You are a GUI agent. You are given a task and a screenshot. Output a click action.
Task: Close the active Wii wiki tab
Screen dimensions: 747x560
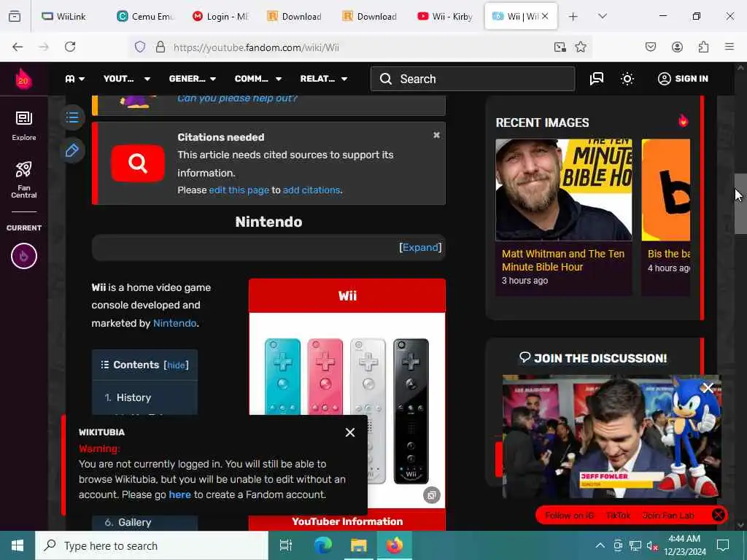point(545,16)
